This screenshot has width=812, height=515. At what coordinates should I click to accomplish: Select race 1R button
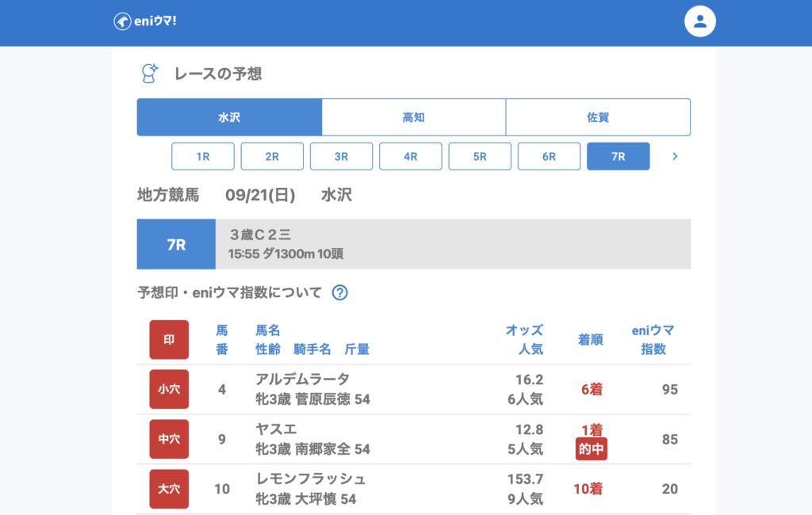coord(203,156)
